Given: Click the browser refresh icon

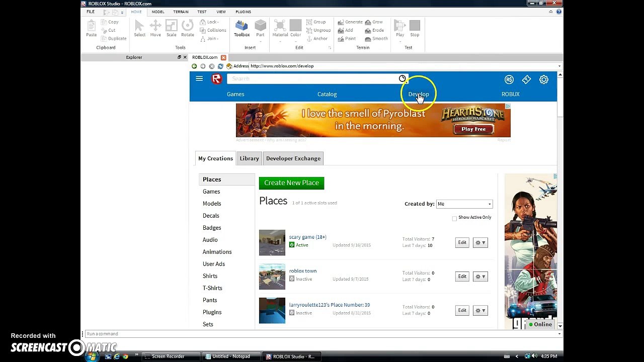Looking at the screenshot, I should click(x=220, y=66).
